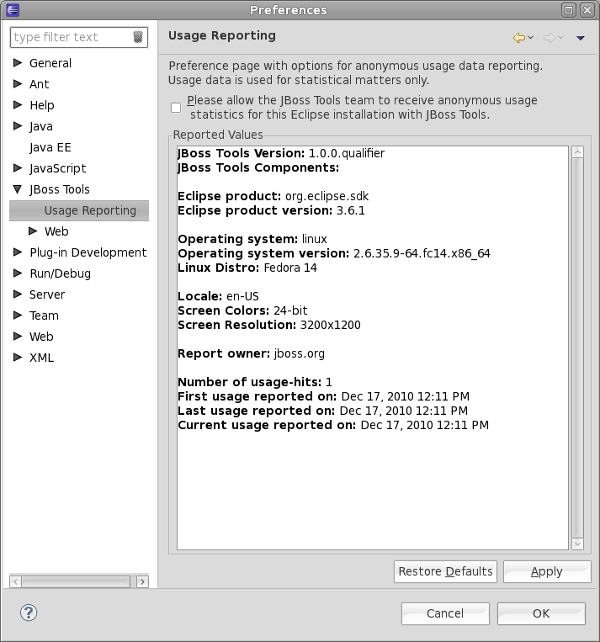Enable anonymous usage statistics checkbox

click(x=176, y=107)
